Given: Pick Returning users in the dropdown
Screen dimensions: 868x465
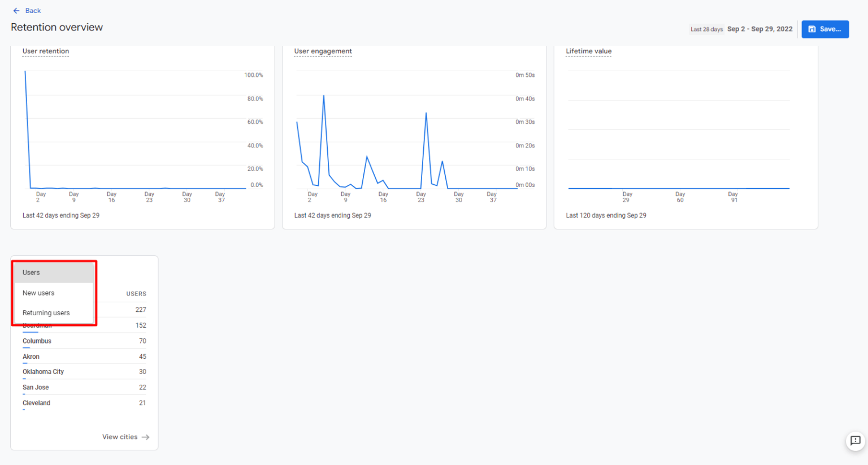Looking at the screenshot, I should point(54,313).
